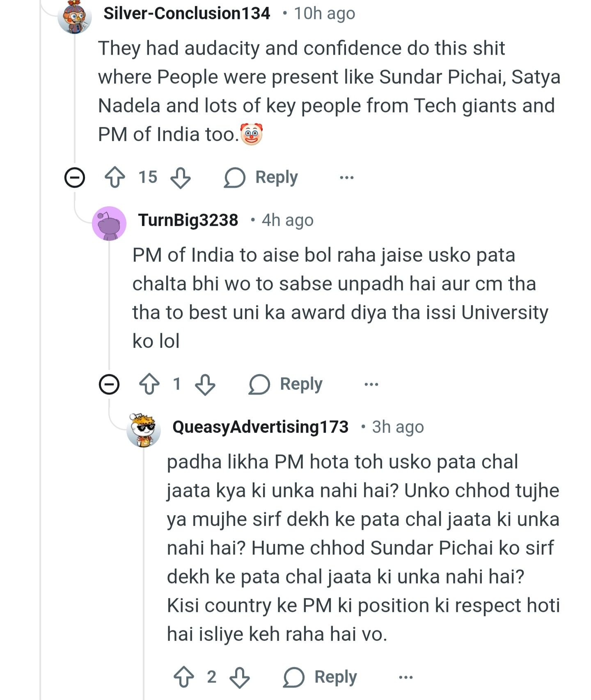Screen dimensions: 591x700
Task: Downvote Silver-Conclusion134's comment
Action: [181, 178]
